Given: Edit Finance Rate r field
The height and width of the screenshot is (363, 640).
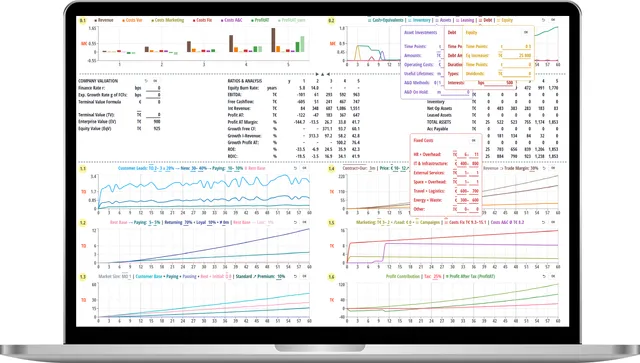Looking at the screenshot, I should tap(153, 88).
